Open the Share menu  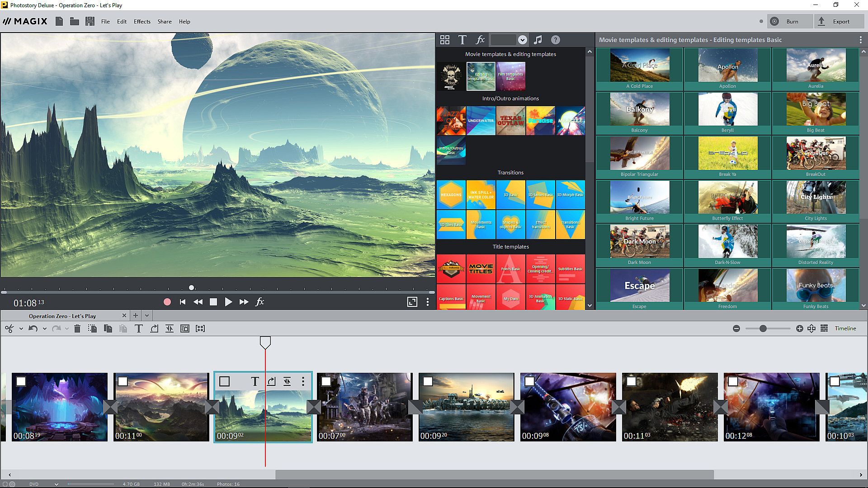point(164,21)
